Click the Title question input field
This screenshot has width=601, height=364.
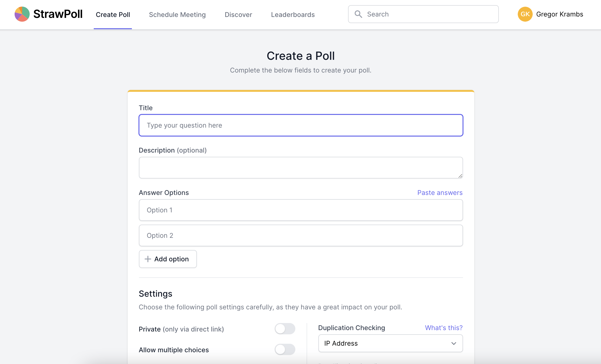tap(300, 125)
